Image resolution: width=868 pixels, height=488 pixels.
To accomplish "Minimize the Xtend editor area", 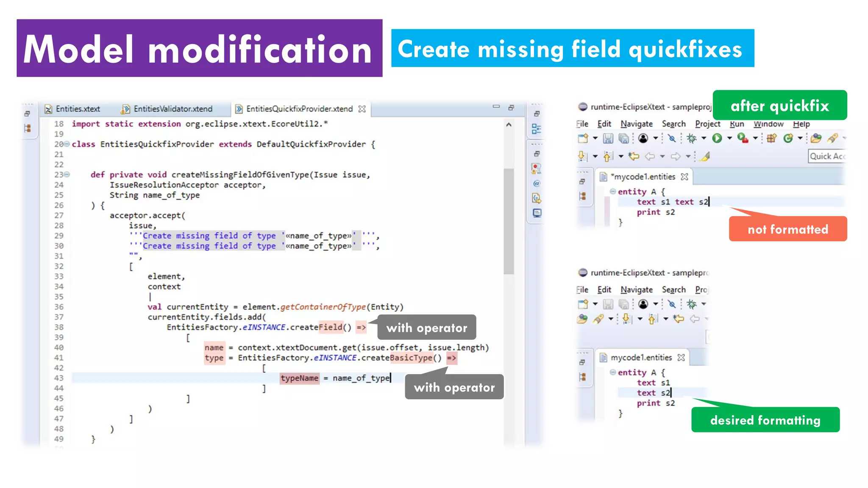I will click(x=496, y=107).
